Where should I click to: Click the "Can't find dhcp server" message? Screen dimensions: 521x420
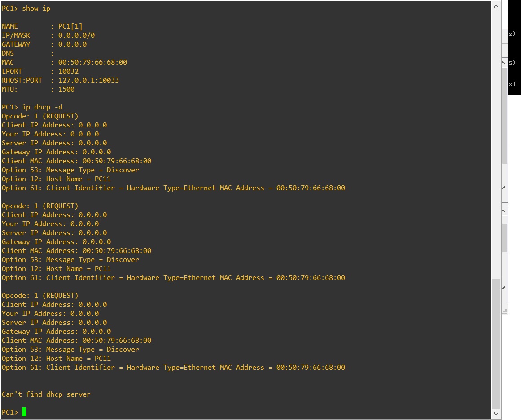pyautogui.click(x=46, y=394)
